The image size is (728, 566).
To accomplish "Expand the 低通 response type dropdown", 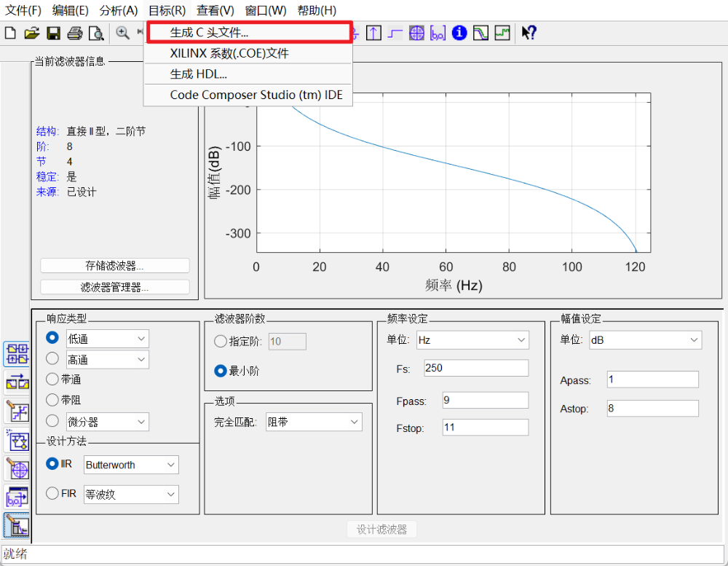I will click(107, 339).
